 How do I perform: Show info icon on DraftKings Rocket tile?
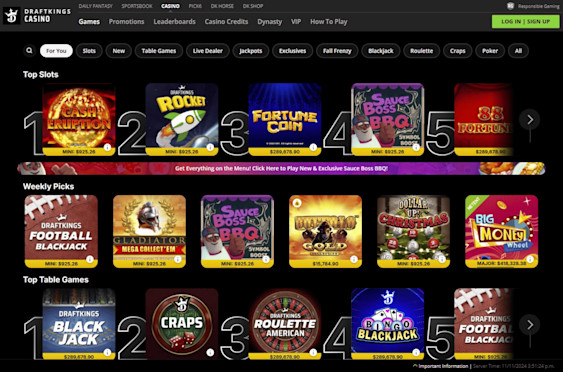[x=210, y=147]
